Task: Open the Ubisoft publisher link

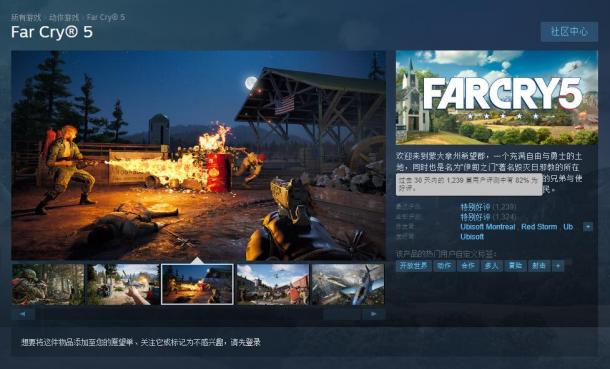Action: point(472,236)
